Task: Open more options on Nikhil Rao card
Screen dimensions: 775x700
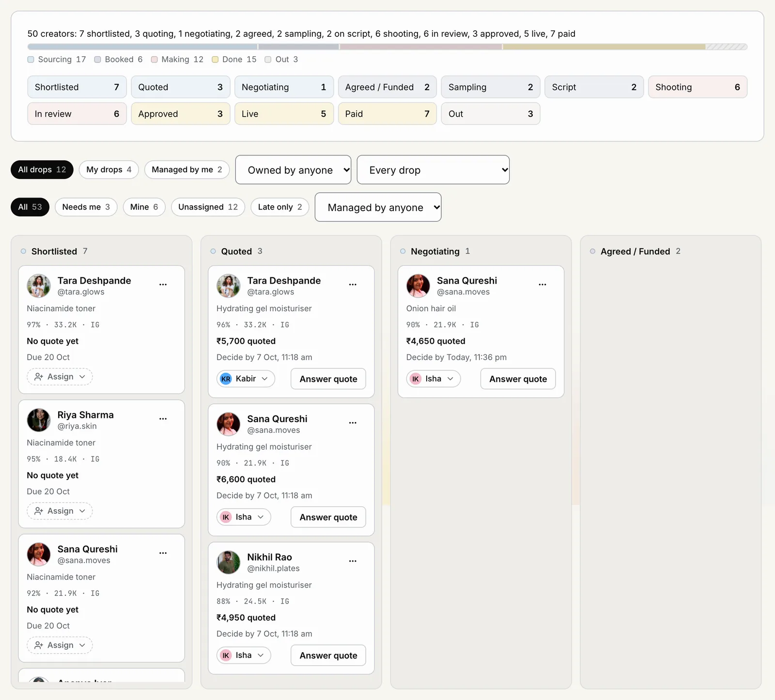Action: coord(353,561)
